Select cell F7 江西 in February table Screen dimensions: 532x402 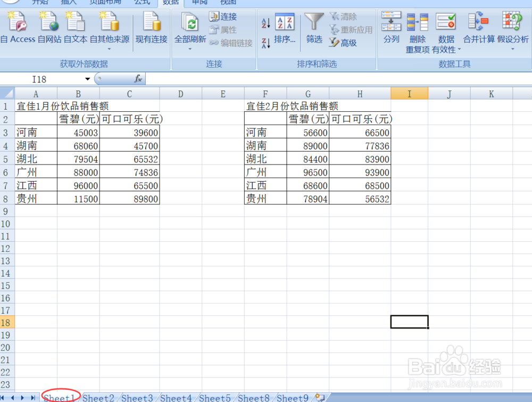[265, 185]
